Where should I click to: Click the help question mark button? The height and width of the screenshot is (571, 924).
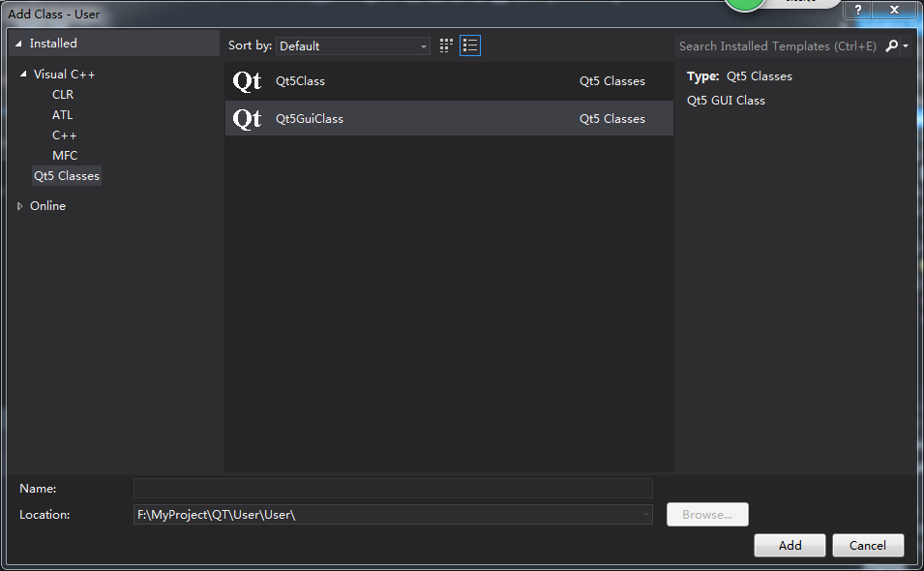point(857,10)
